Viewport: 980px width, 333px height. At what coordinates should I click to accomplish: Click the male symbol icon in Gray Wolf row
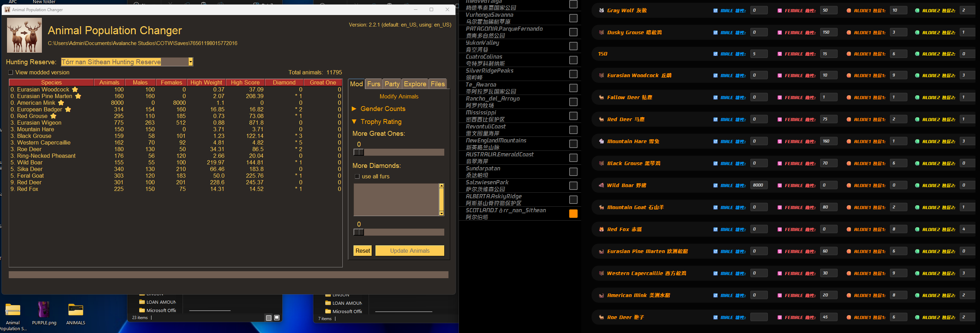(715, 11)
